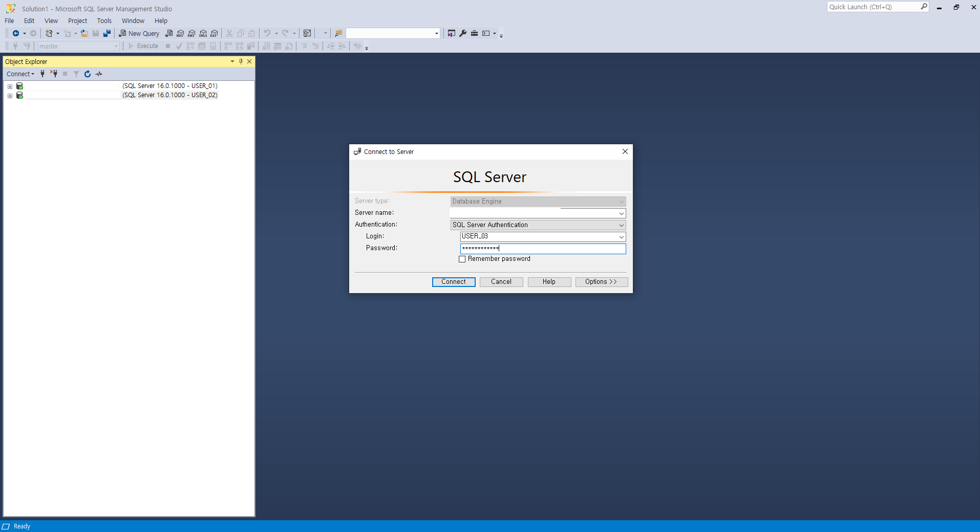Click the Activity Monitor toolbar icon
980x532 pixels.
pos(307,33)
